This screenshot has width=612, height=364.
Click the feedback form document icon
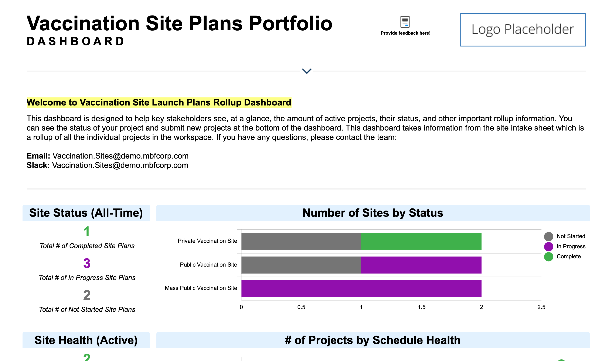tap(405, 22)
